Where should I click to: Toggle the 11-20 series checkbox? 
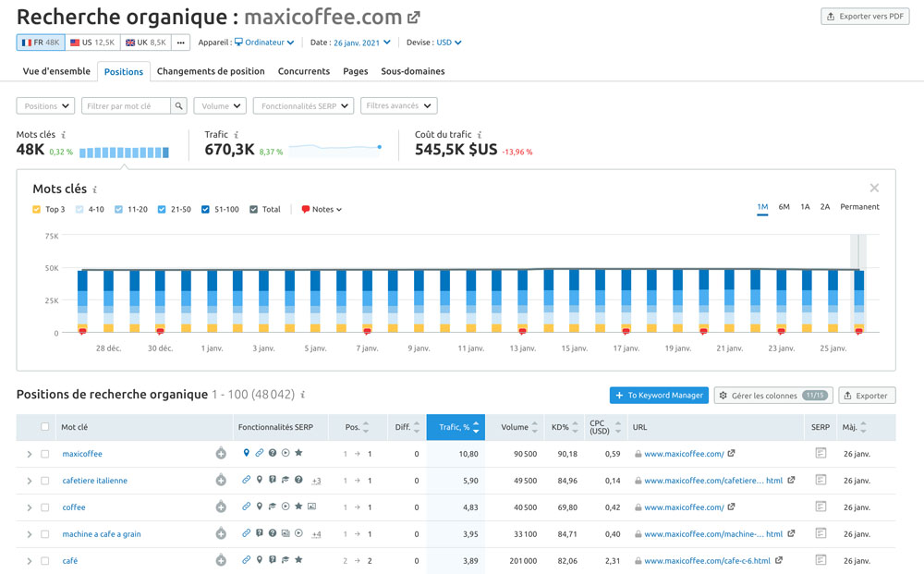click(x=118, y=209)
